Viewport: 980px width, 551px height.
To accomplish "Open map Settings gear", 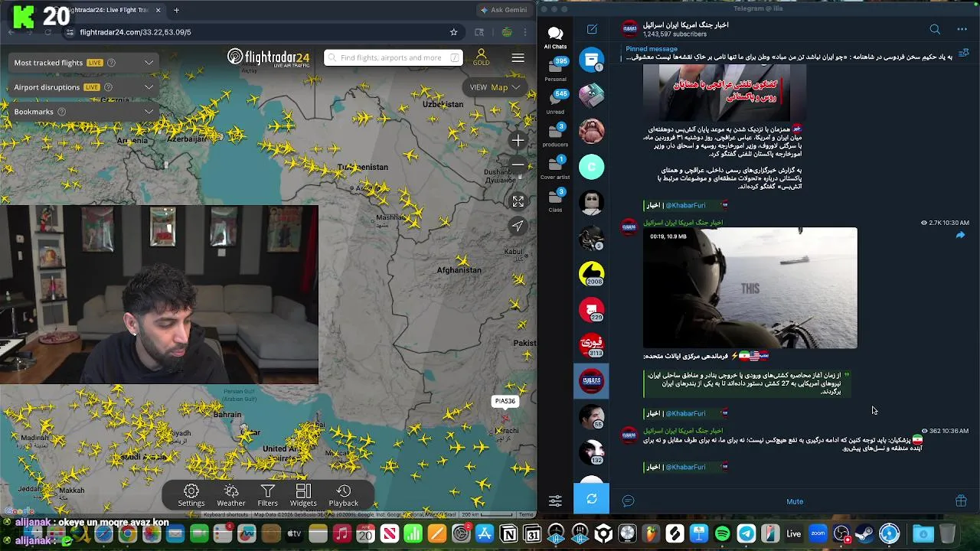I will (191, 495).
